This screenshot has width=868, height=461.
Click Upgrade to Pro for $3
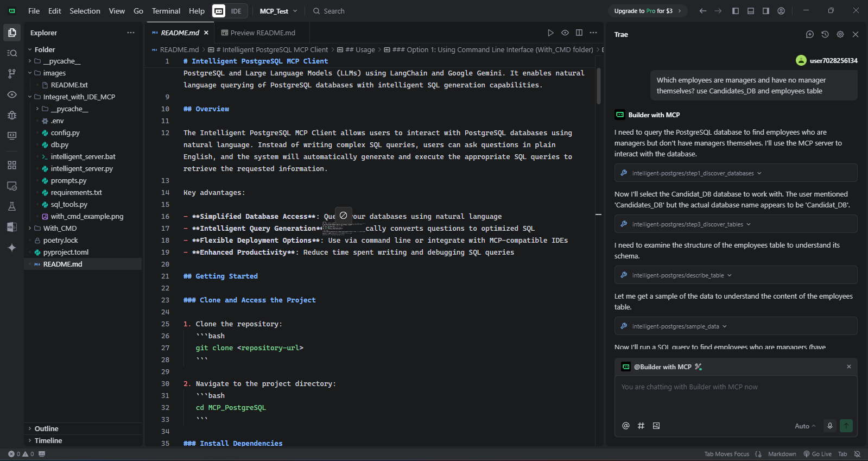tap(647, 11)
